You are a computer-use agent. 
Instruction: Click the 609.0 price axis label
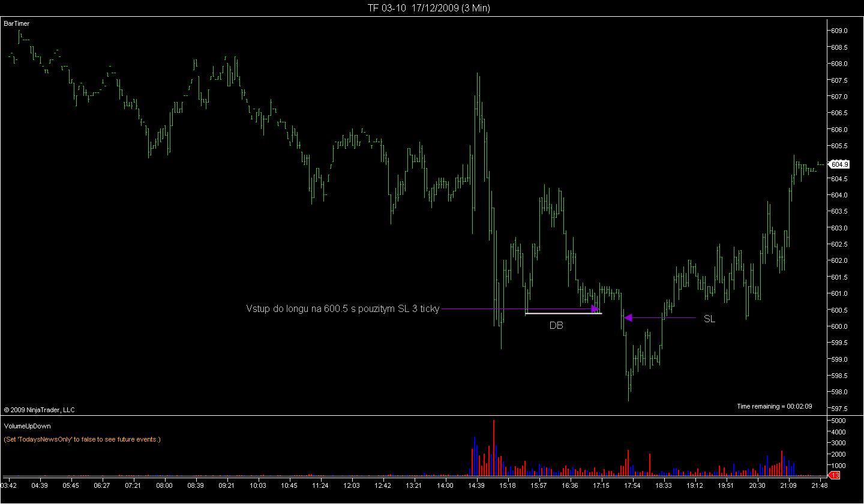(839, 31)
